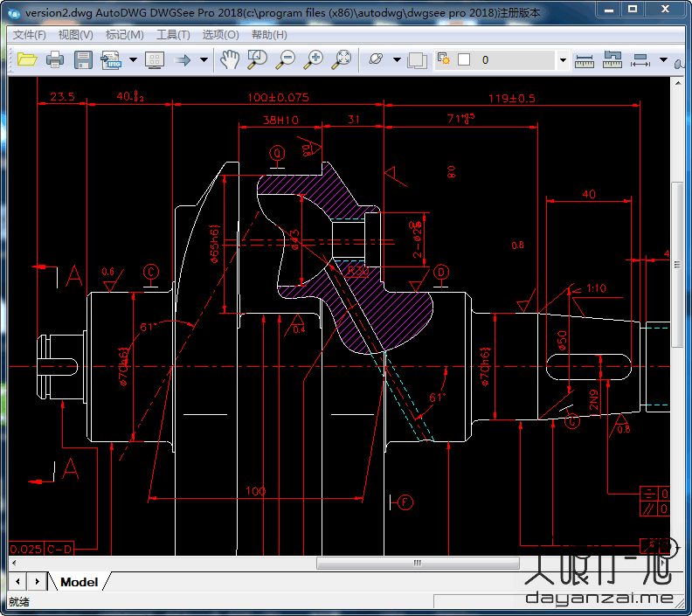Click the circled D datum marker

pos(441,273)
